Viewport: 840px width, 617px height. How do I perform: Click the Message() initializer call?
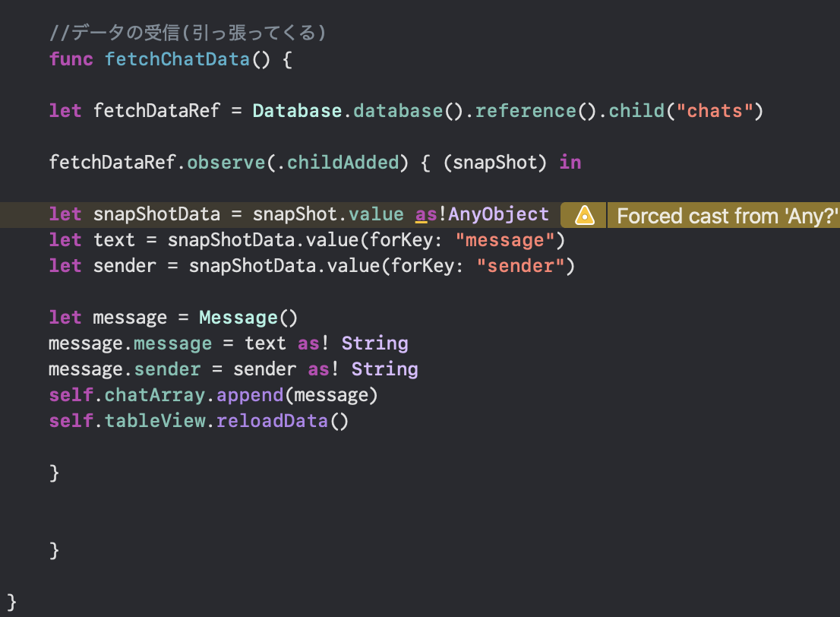(x=248, y=318)
